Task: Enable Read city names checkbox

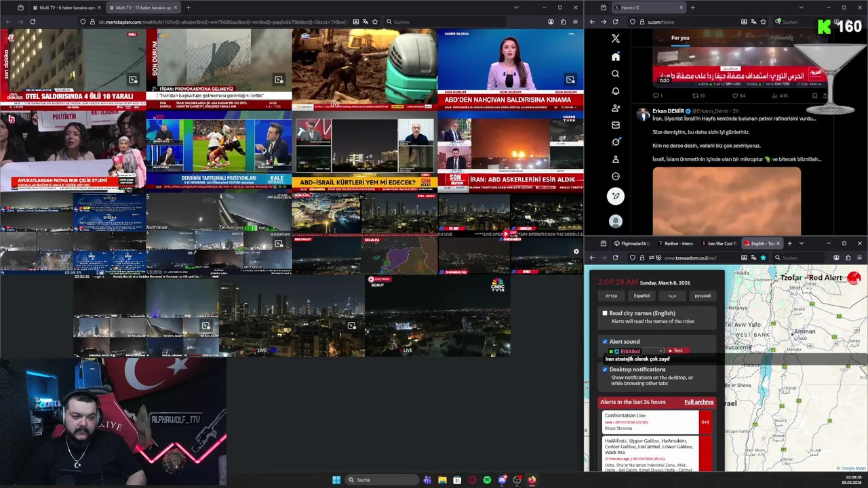Action: tap(605, 313)
